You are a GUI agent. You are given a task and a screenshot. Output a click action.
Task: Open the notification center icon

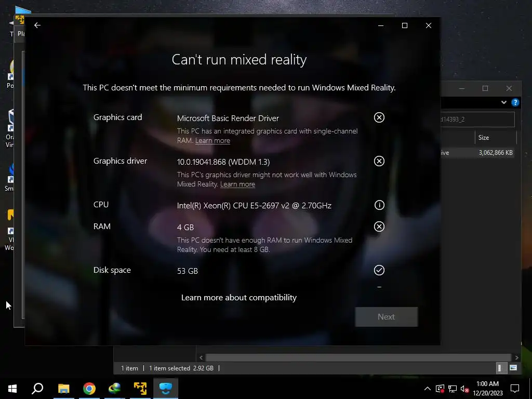515,389
